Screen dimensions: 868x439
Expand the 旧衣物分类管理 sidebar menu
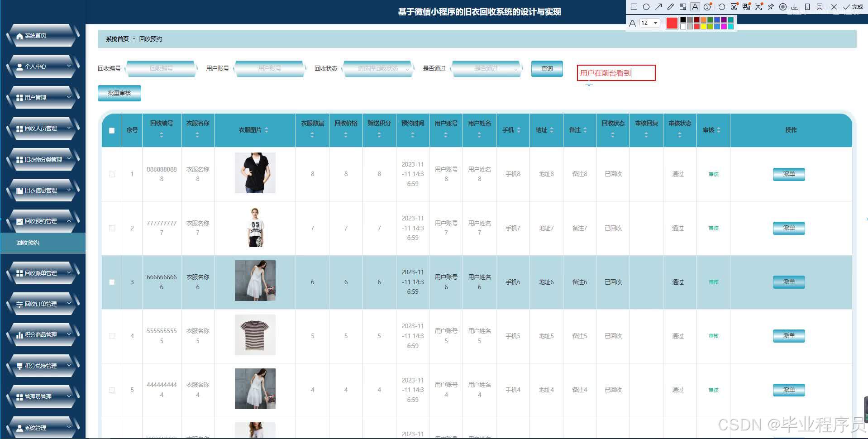(43, 159)
